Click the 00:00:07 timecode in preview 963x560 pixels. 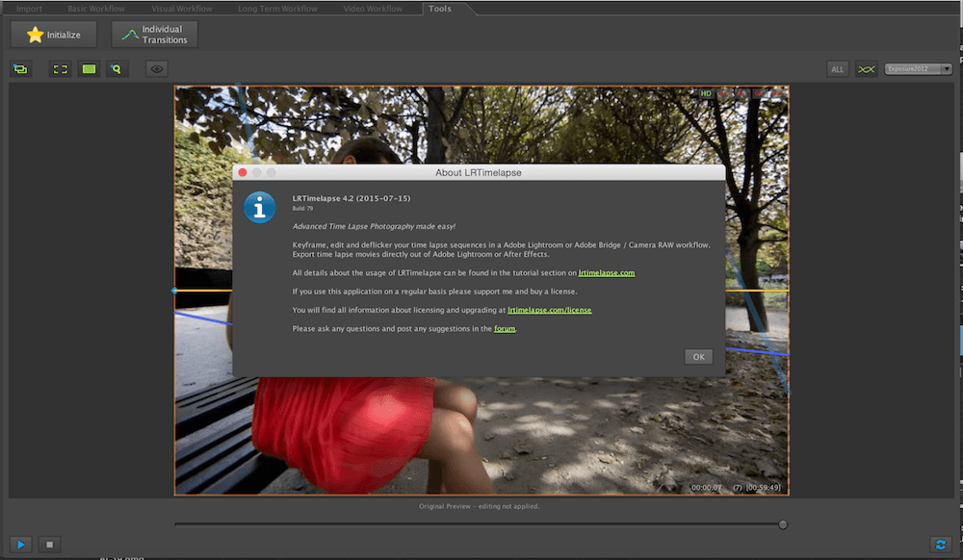[x=706, y=488]
